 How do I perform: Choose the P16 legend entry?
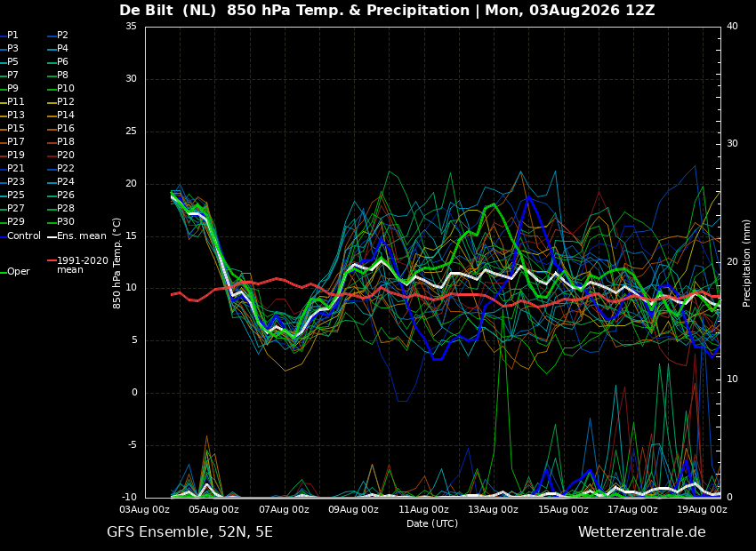coord(66,129)
